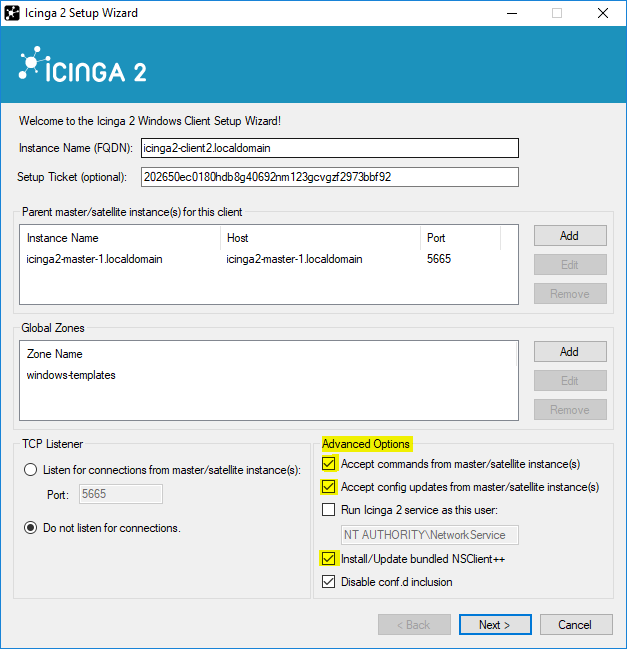The height and width of the screenshot is (649, 627).
Task: Toggle Install/Update bundled NSClient++ checkbox
Action: tap(329, 559)
